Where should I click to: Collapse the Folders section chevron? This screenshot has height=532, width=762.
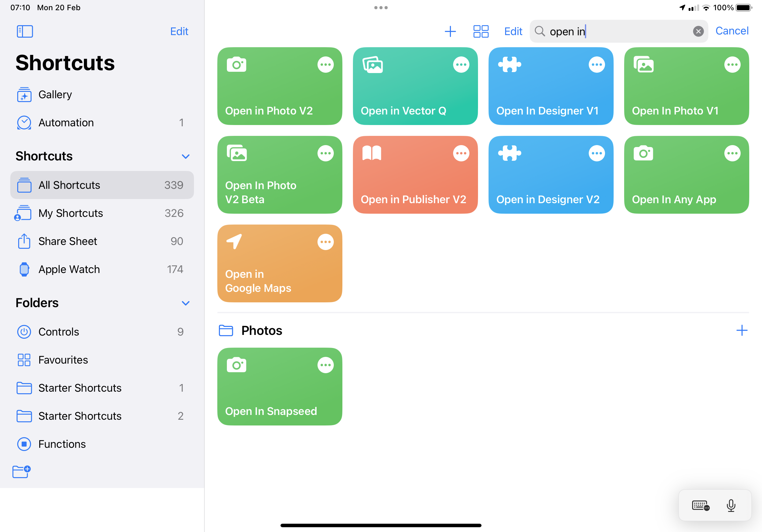[x=185, y=303]
